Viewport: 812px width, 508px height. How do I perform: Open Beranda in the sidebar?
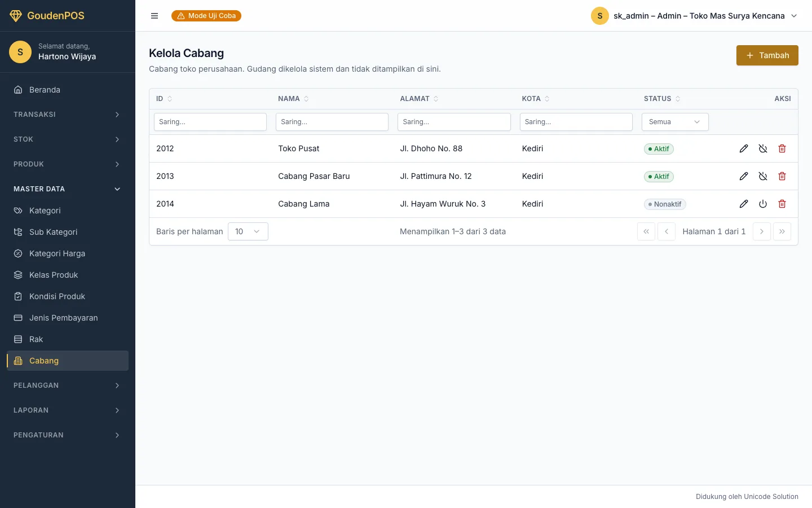[x=68, y=90]
